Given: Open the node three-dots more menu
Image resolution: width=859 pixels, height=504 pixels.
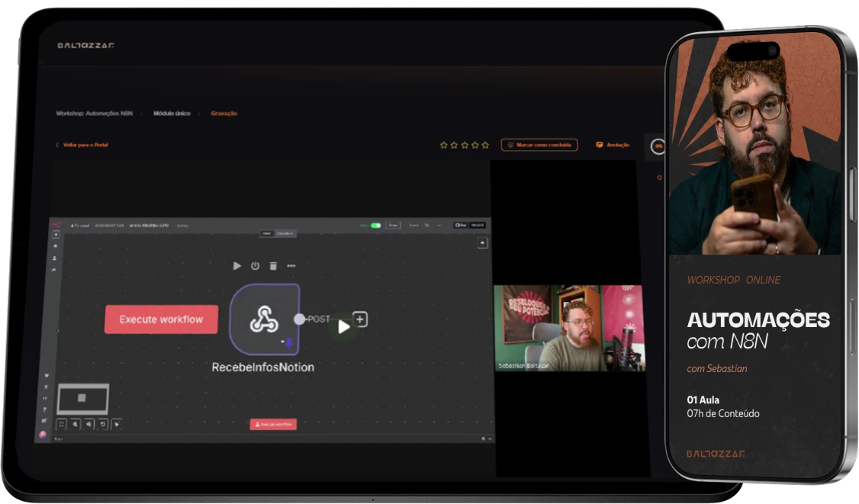Looking at the screenshot, I should [x=291, y=265].
